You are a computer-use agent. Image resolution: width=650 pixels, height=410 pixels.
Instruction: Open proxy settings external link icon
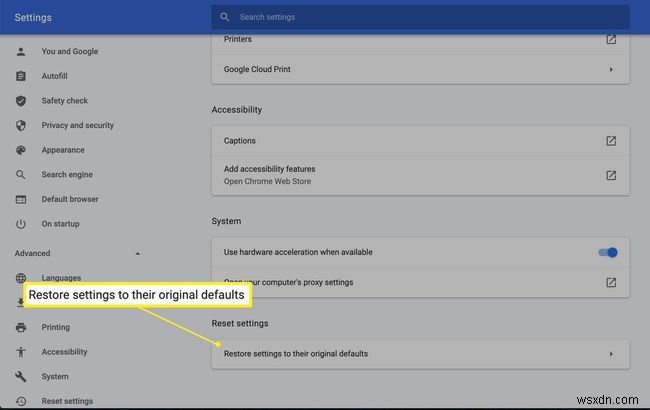click(x=611, y=282)
